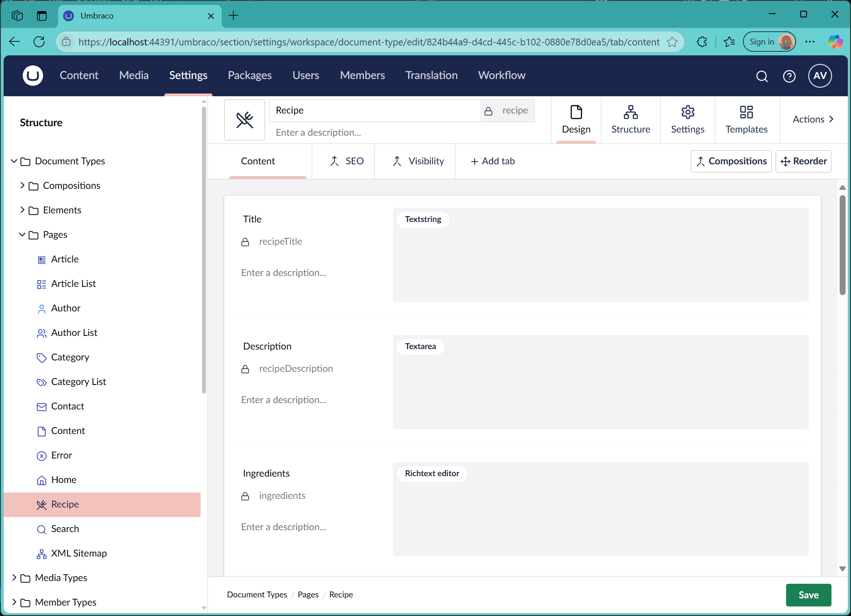851x616 pixels.
Task: Click the Category tag icon
Action: pyautogui.click(x=41, y=358)
